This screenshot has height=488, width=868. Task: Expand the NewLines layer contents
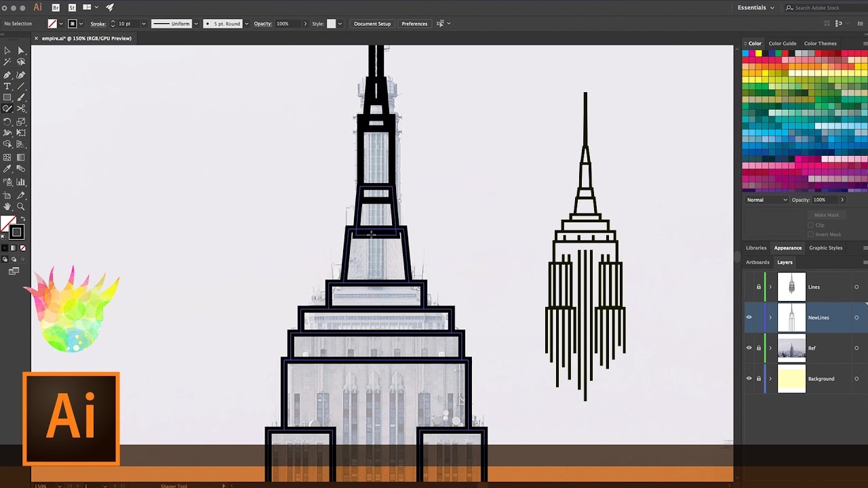[x=770, y=317]
